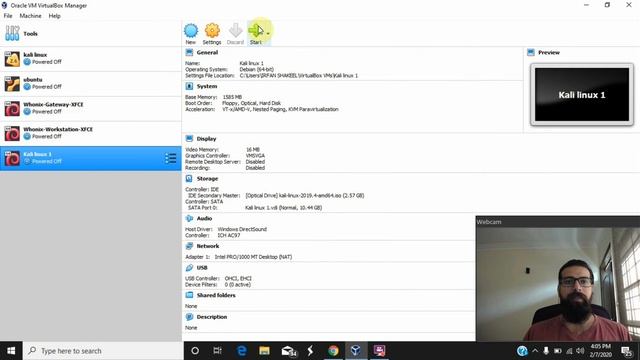
Task: Open File Explorer from taskbar
Action: click(264, 351)
